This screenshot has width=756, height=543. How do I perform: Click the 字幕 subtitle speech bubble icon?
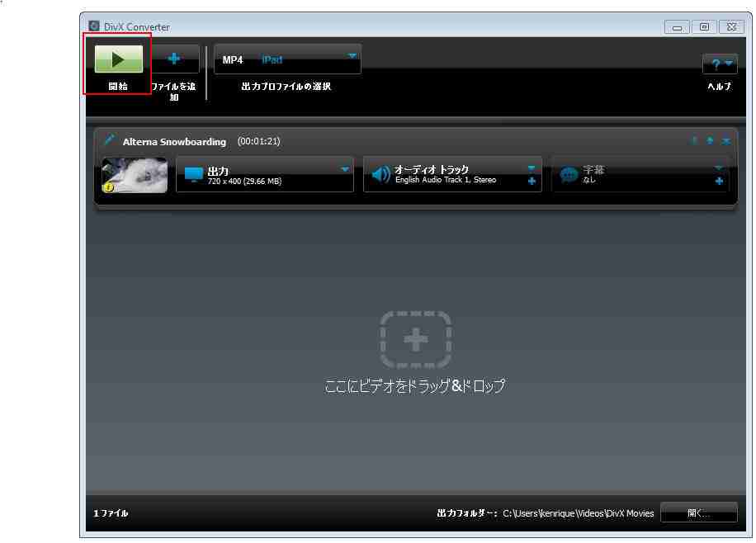click(569, 175)
